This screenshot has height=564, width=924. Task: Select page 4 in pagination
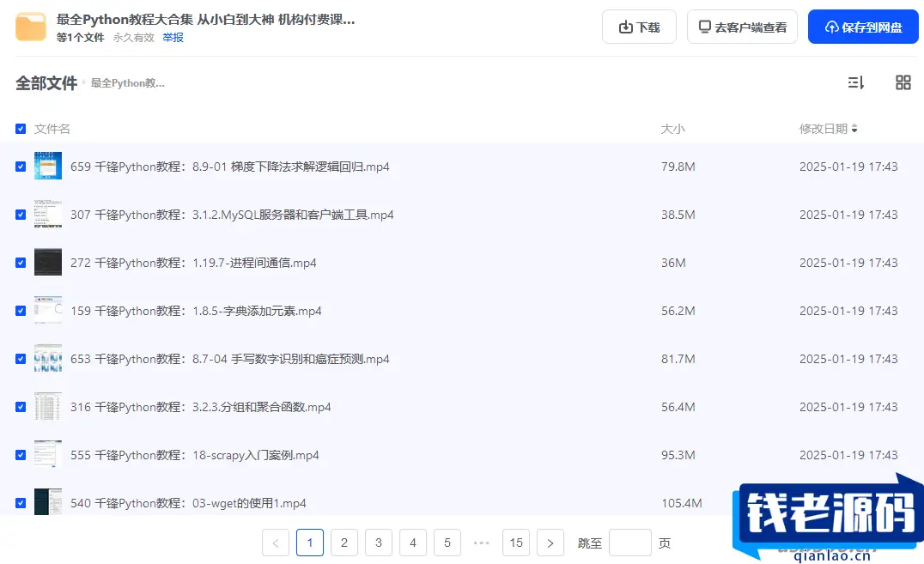pyautogui.click(x=413, y=543)
